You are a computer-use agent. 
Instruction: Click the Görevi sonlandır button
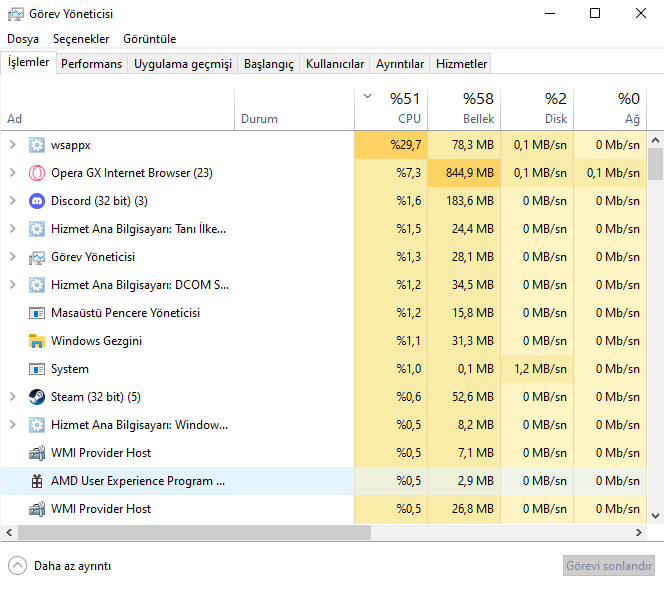(x=608, y=565)
